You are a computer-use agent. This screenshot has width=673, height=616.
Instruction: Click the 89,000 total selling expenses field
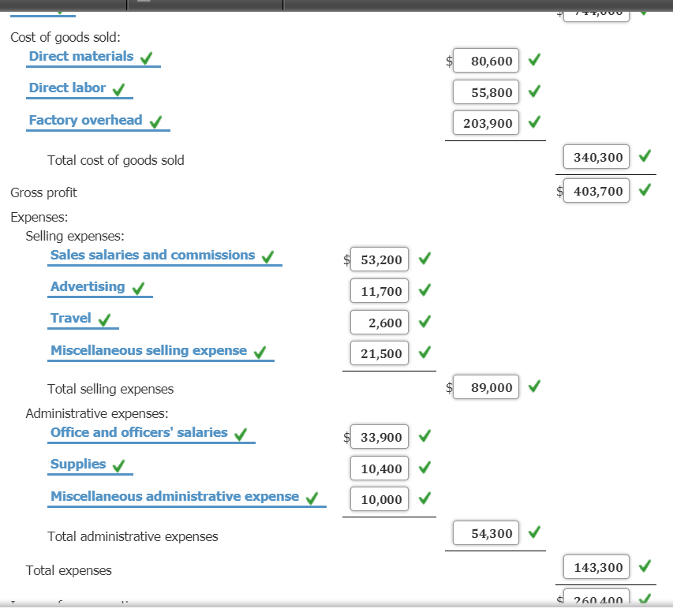coord(486,387)
